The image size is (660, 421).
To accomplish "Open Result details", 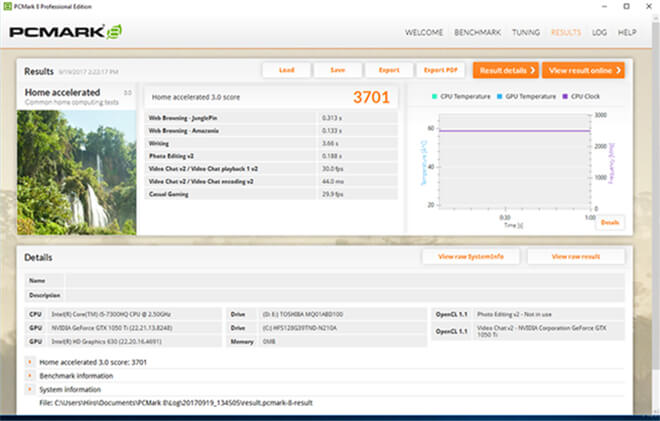I will (506, 70).
